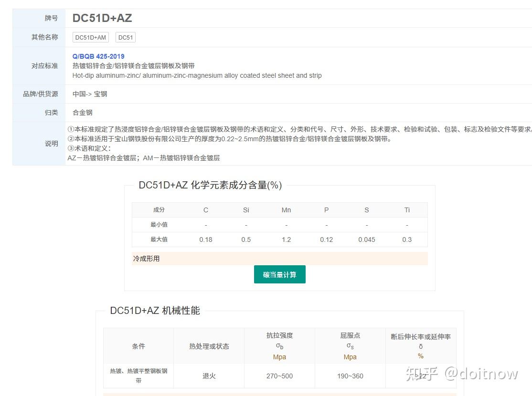The image size is (532, 396).
Task: Select the 最大值 row label in composition table
Action: (x=159, y=239)
